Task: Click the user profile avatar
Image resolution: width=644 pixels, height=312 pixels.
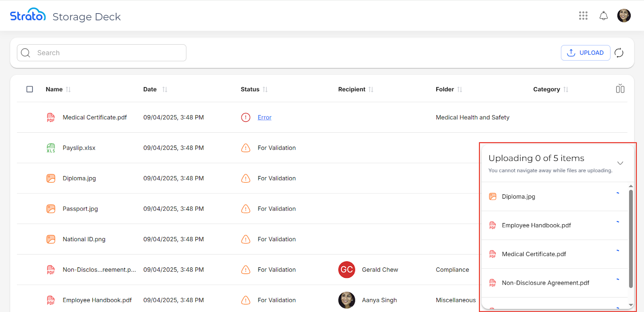Action: tap(623, 16)
